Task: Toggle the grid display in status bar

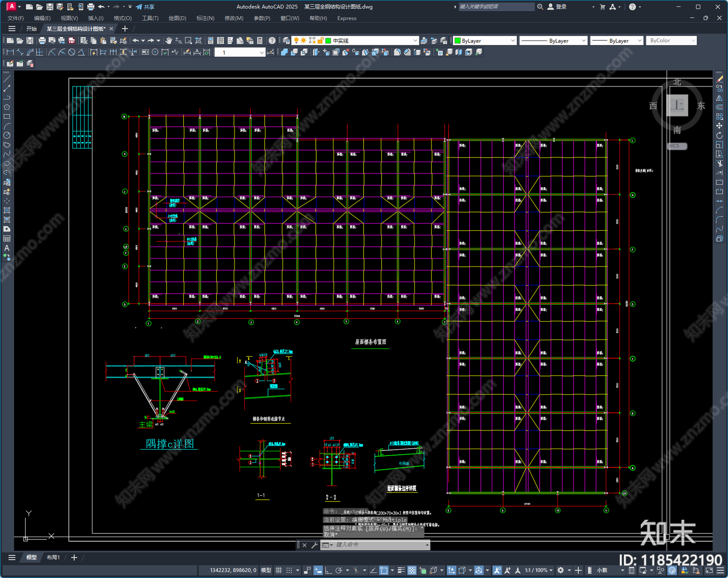Action: (278, 570)
